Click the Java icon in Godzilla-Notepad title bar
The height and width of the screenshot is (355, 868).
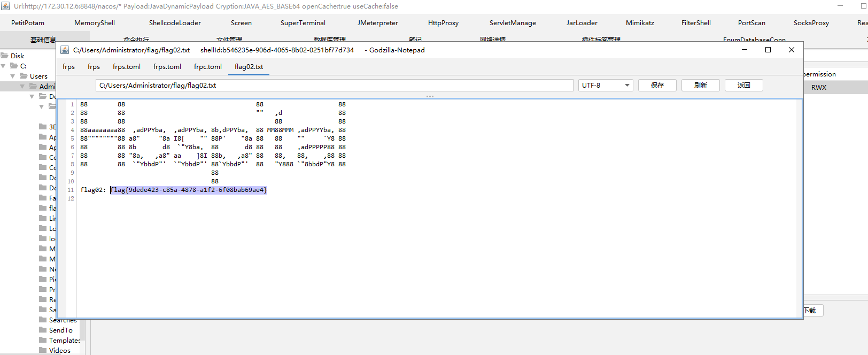click(65, 50)
